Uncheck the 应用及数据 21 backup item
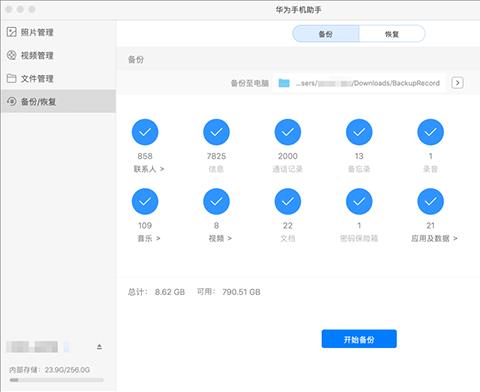This screenshot has width=480, height=392. point(430,201)
